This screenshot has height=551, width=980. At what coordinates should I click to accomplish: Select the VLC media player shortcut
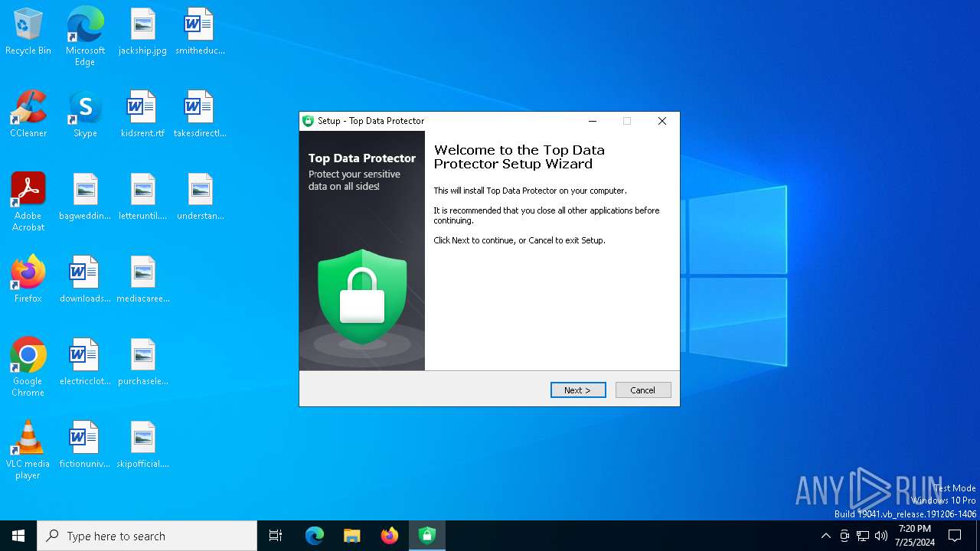pos(28,450)
